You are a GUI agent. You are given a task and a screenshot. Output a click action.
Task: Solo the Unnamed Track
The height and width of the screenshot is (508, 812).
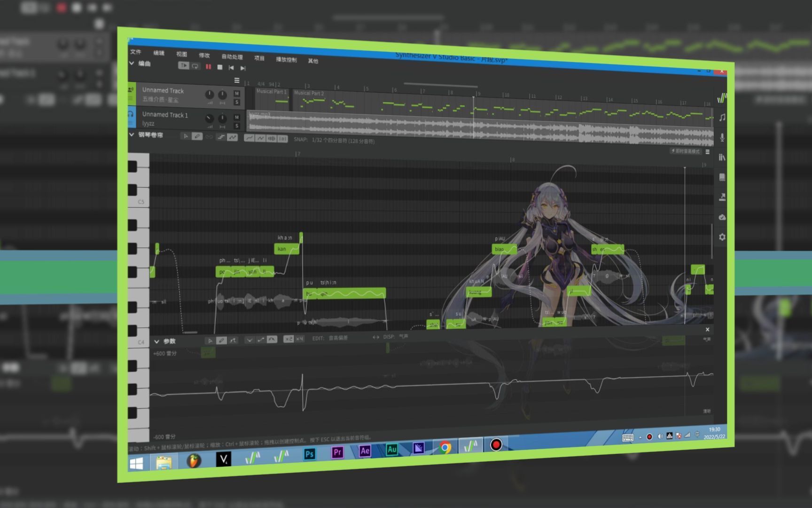(237, 102)
